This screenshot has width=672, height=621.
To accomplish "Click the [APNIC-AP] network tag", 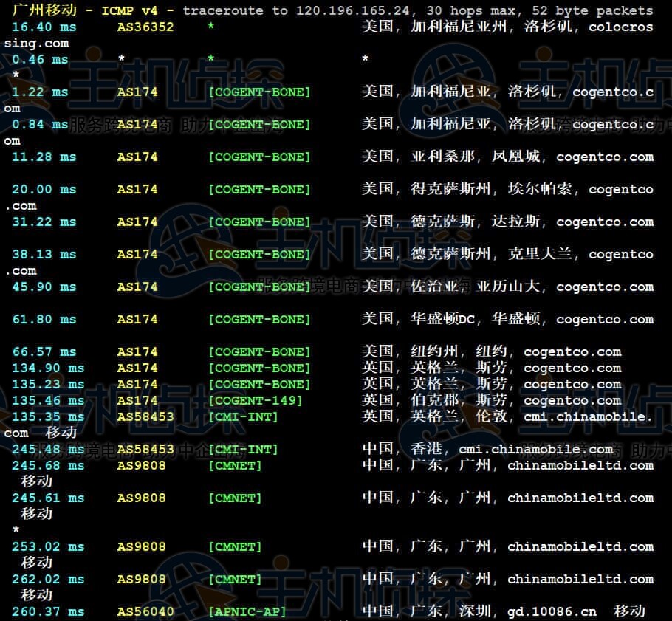I will pos(247,612).
